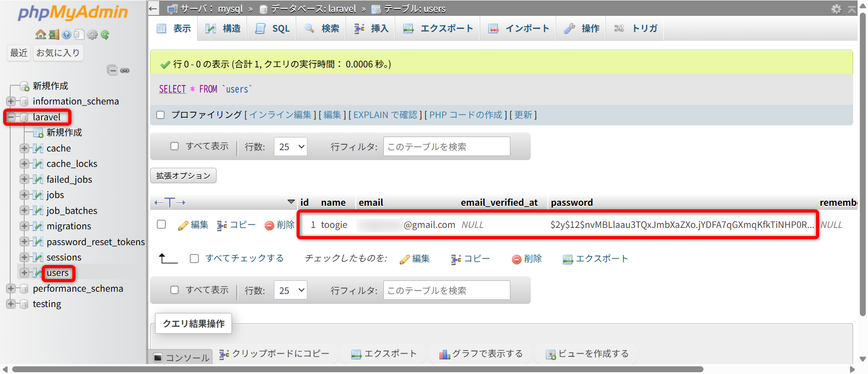Open page settings gear at top right
Screen dimensions: 868x374
tap(836, 9)
